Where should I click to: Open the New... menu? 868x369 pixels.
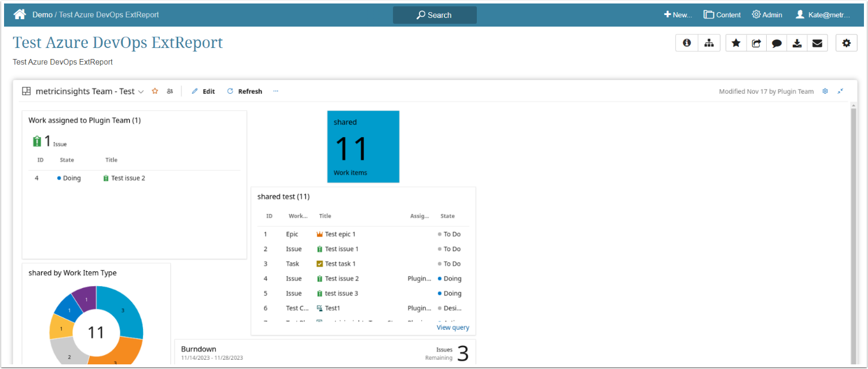point(678,15)
